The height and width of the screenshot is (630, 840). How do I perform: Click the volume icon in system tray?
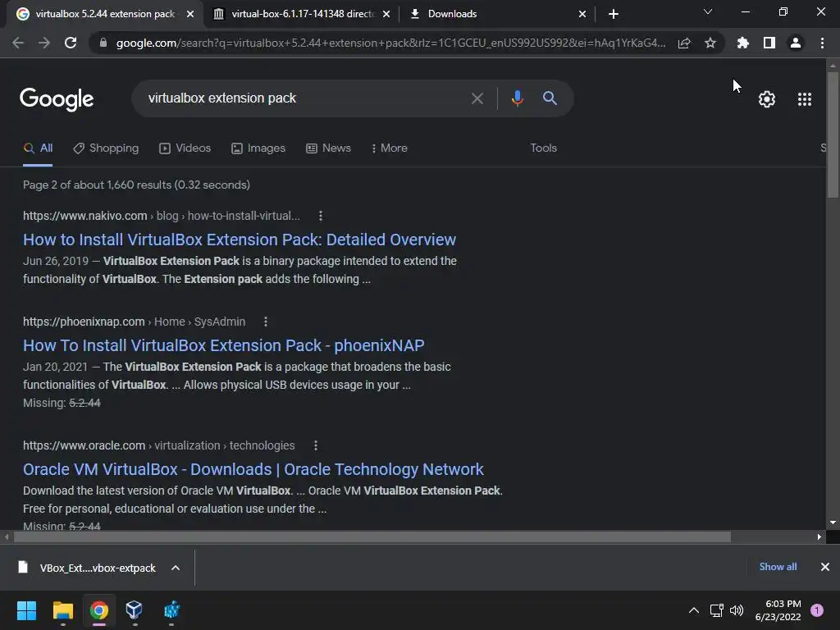tap(737, 610)
